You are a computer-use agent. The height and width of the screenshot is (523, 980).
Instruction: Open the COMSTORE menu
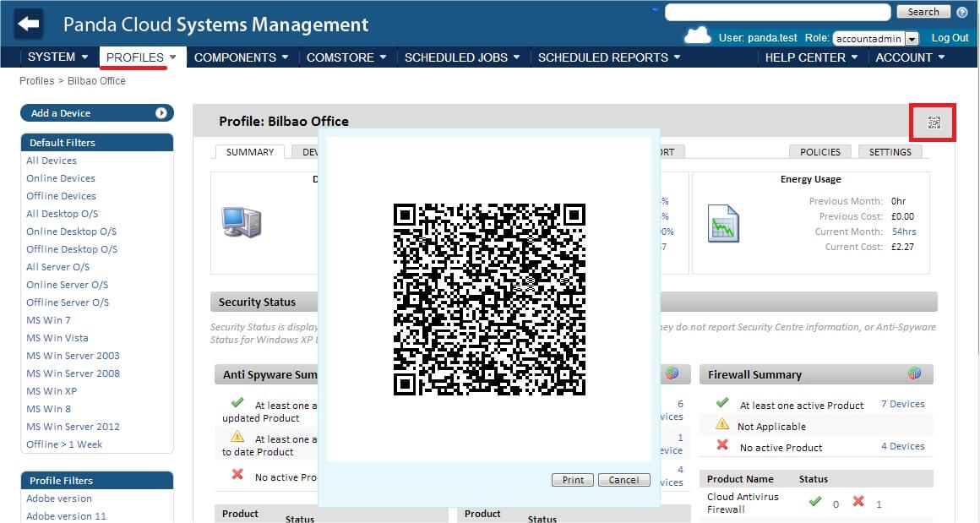(346, 57)
